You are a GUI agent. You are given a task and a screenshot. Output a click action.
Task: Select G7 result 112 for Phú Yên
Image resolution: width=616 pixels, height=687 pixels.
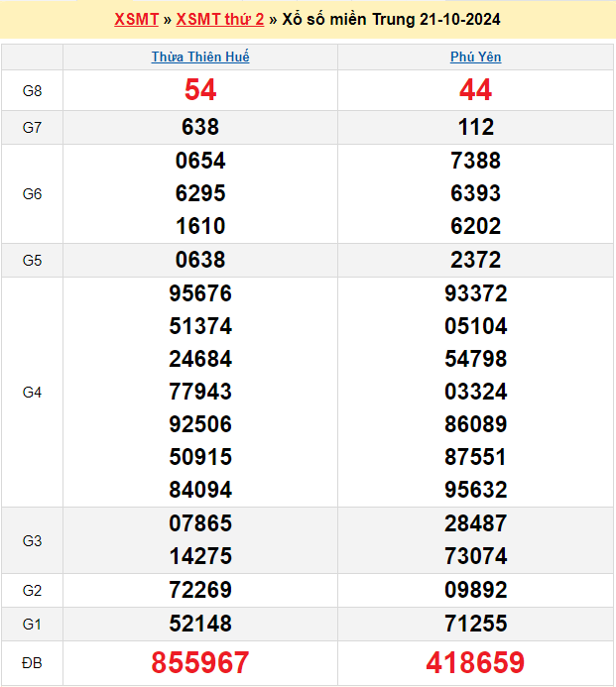point(476,127)
